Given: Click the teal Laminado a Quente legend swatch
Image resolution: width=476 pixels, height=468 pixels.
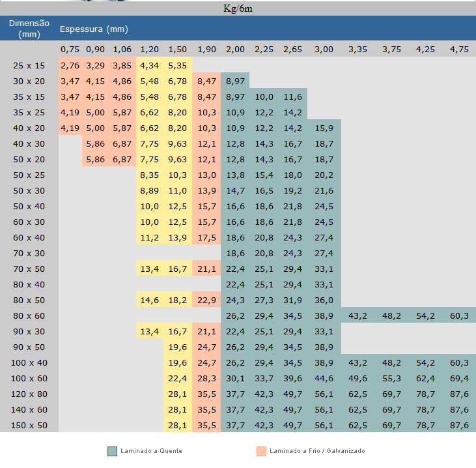Looking at the screenshot, I should coord(113,451).
